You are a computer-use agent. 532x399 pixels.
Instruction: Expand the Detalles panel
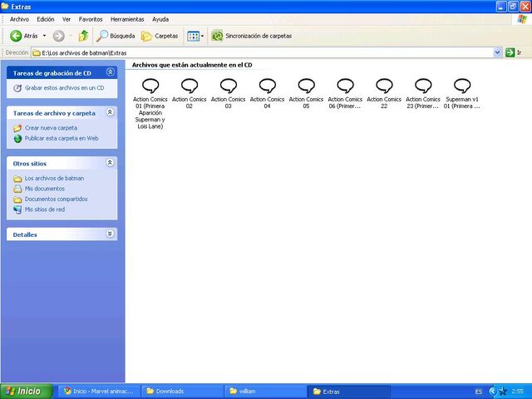pos(110,234)
